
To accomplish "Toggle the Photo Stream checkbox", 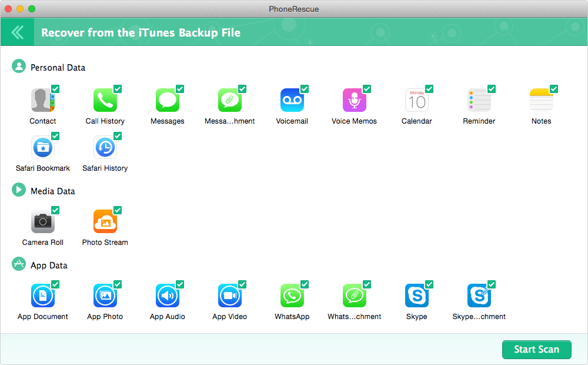I will coord(118,210).
